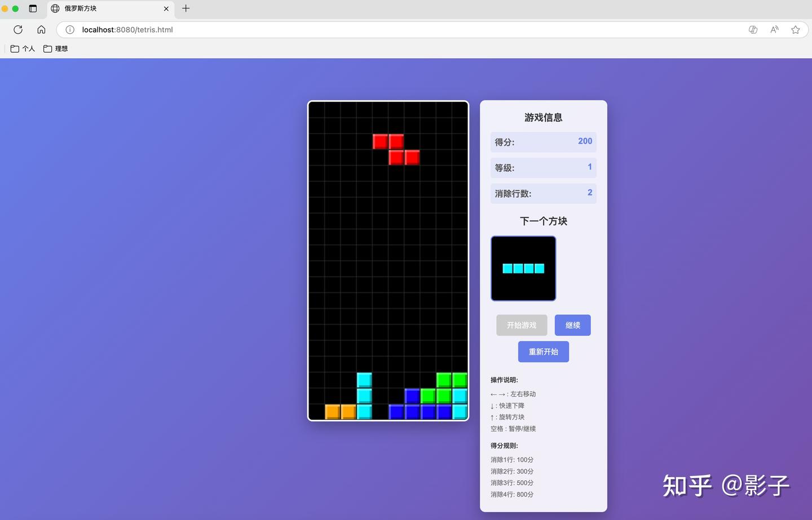Click the browser home icon
812x520 pixels.
pos(41,29)
